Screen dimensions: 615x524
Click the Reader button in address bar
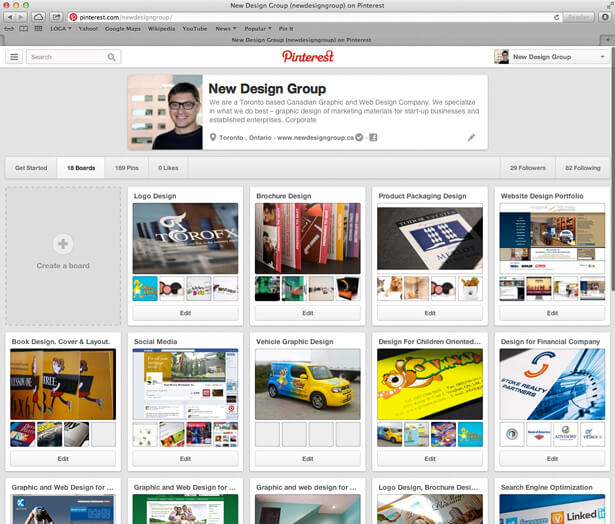579,17
